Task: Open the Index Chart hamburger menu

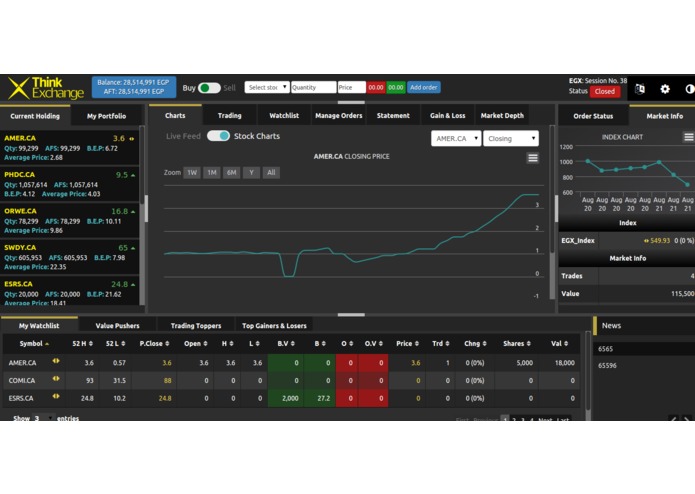Action: click(x=688, y=137)
